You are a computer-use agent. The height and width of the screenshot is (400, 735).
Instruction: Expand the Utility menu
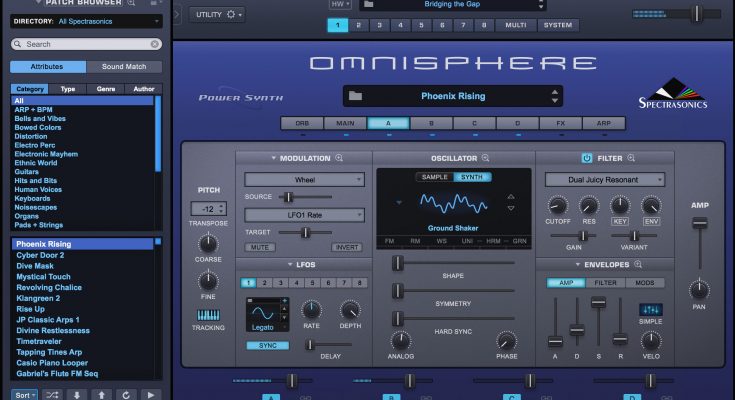pos(219,14)
